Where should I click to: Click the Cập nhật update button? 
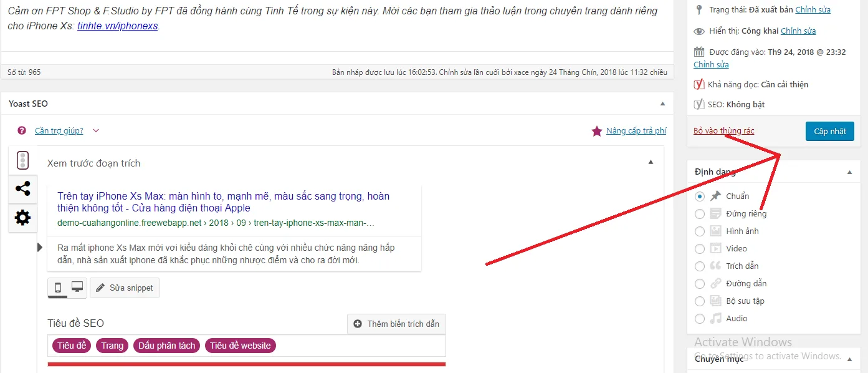[830, 131]
